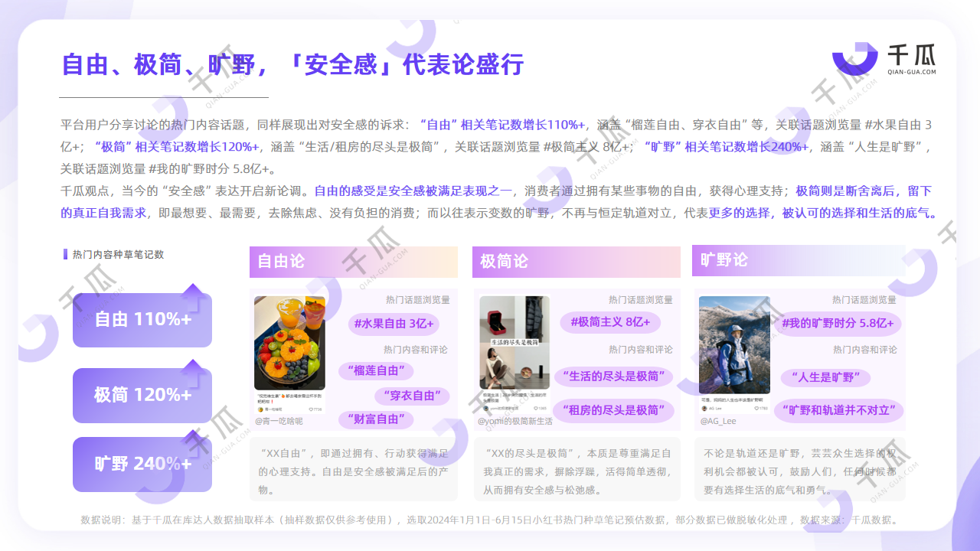
Task: Click the 不论是轨道还是旷野 description paragraph
Action: pos(799,471)
